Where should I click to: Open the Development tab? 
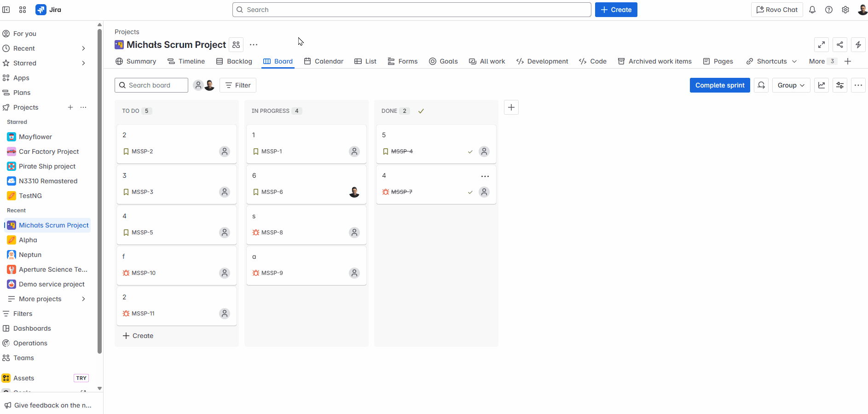(x=542, y=61)
